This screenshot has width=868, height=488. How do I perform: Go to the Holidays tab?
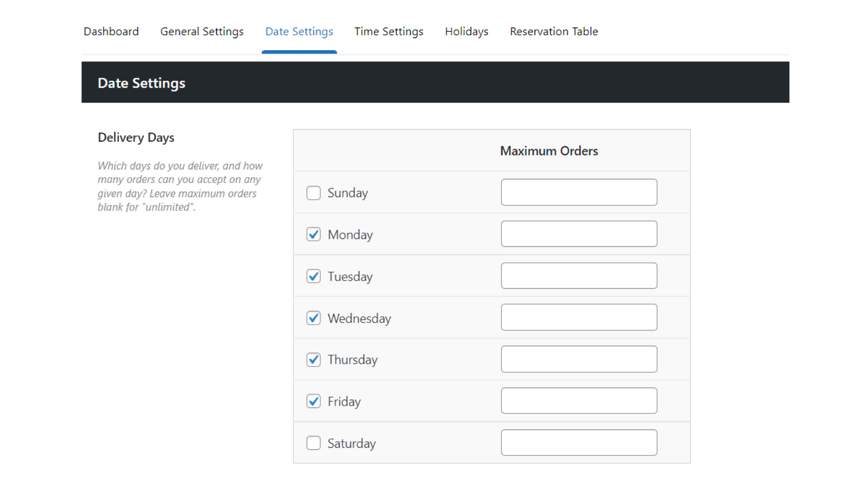click(x=467, y=32)
